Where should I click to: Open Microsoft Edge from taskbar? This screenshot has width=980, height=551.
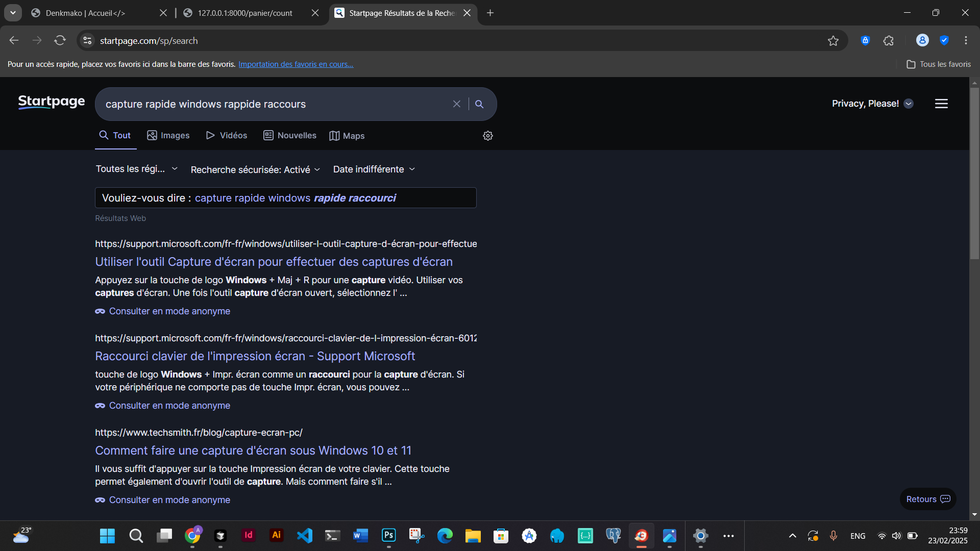(445, 536)
